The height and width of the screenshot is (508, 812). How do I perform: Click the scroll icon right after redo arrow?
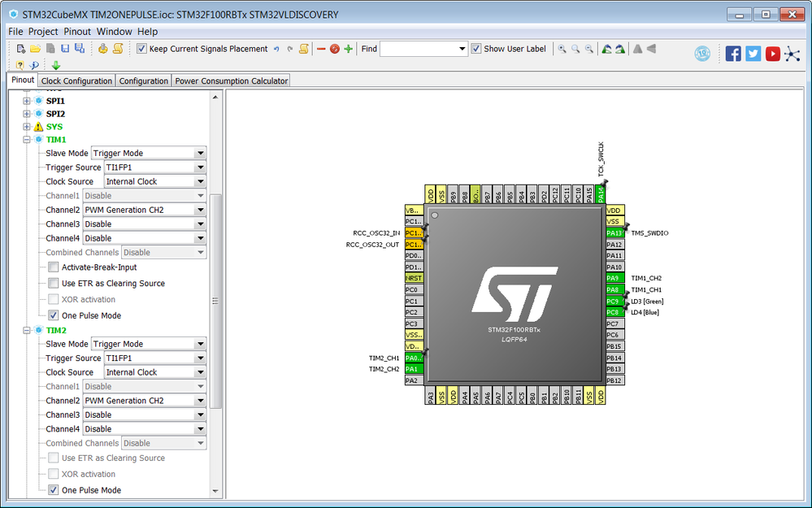(x=303, y=49)
